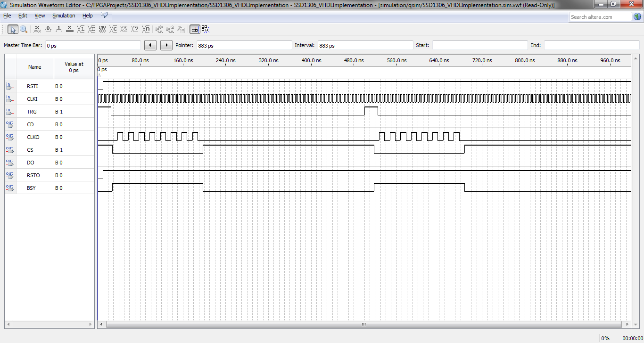Viewport: 644px width, 343px height.
Task: Toggle the Snap to Grid button
Action: coord(195,29)
